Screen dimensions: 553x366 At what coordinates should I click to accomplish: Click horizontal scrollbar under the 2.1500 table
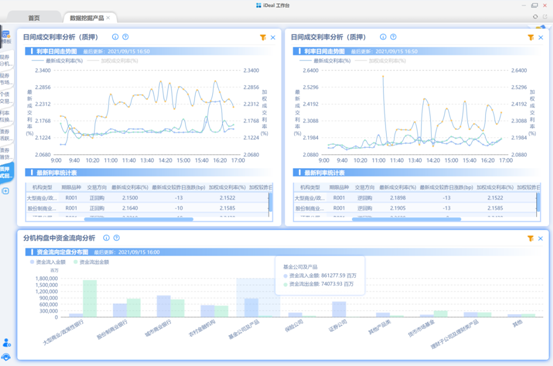(x=139, y=219)
